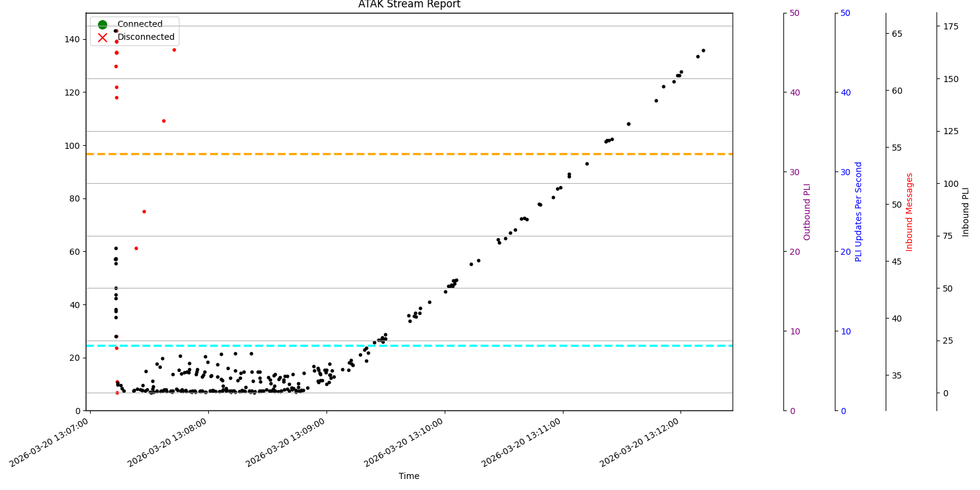The image size is (980, 490).
Task: Click the 140 tick on left y-axis
Action: tap(72, 39)
